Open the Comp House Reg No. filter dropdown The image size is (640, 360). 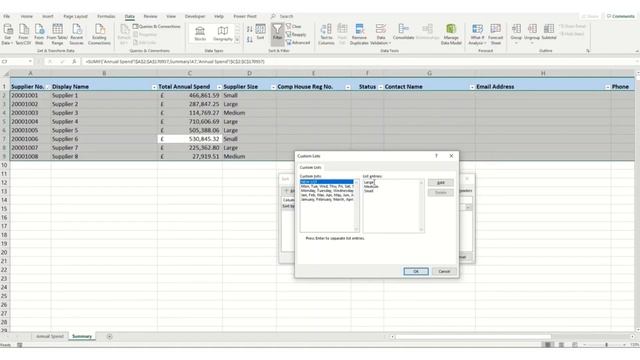[x=348, y=87]
